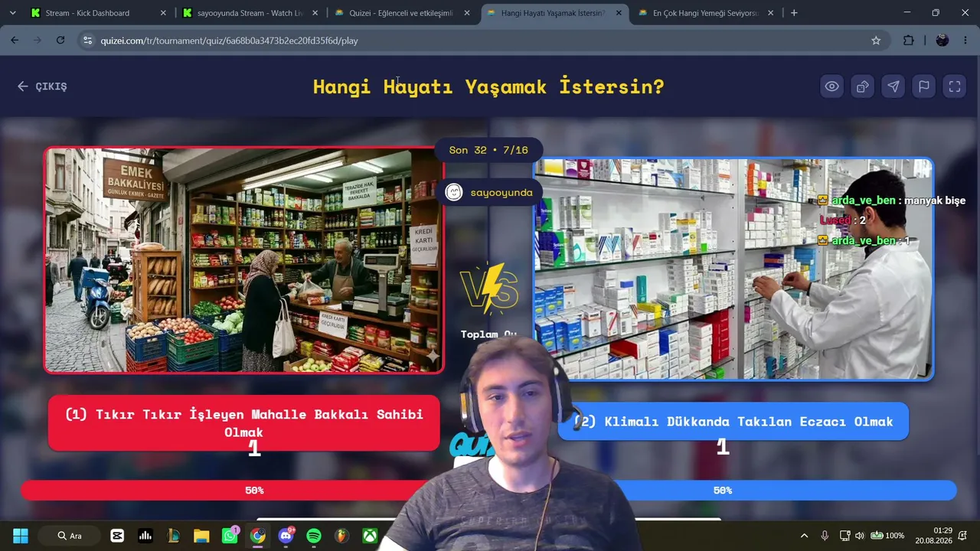Vote for the Eczacı Olmak option
The height and width of the screenshot is (551, 980).
[733, 422]
